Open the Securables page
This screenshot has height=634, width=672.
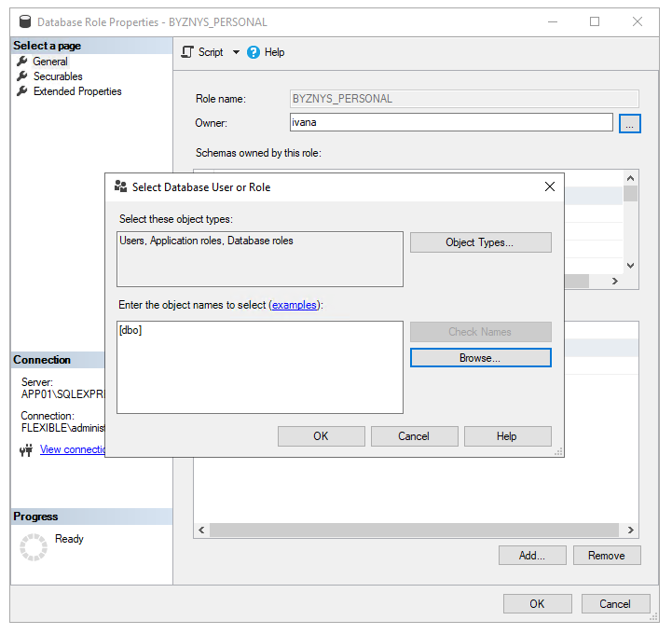(x=58, y=76)
